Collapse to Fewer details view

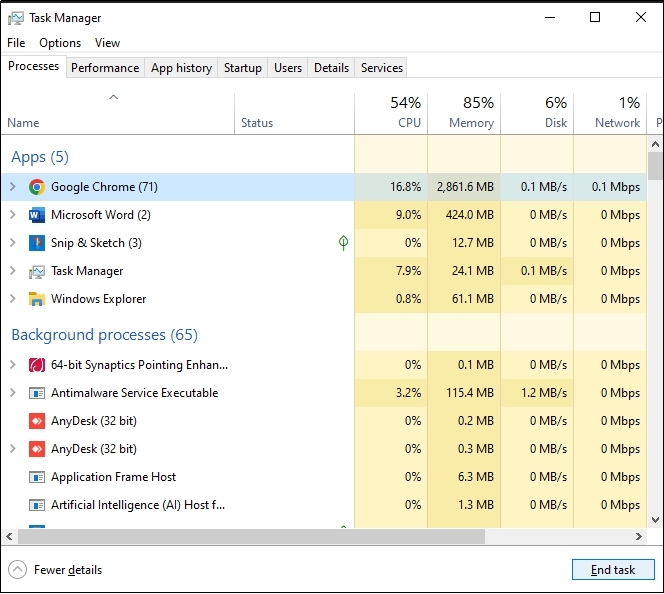[56, 570]
